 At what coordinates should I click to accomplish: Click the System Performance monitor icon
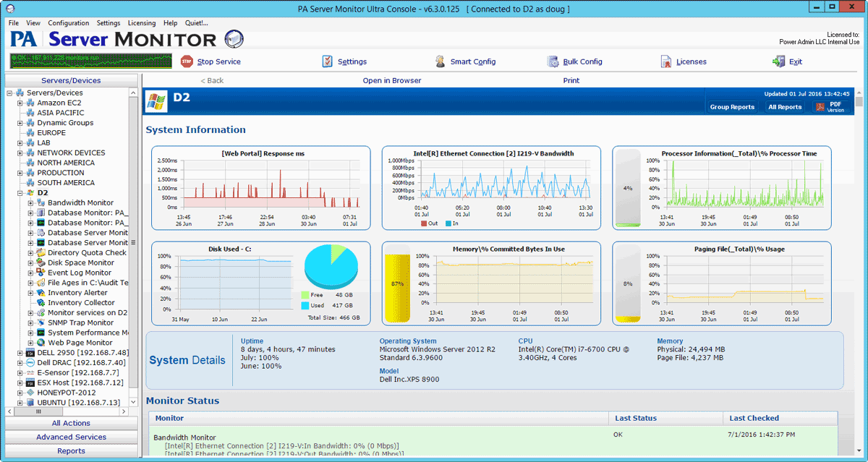click(x=41, y=333)
